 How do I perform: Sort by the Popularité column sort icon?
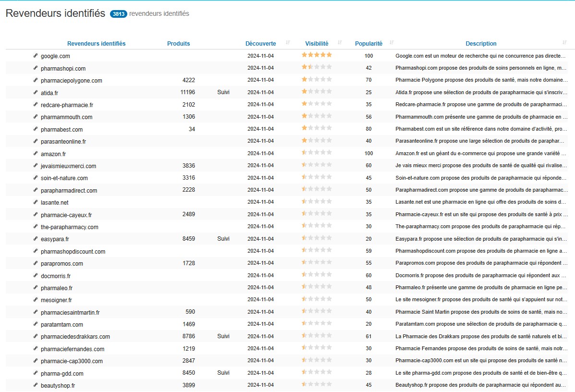[391, 43]
